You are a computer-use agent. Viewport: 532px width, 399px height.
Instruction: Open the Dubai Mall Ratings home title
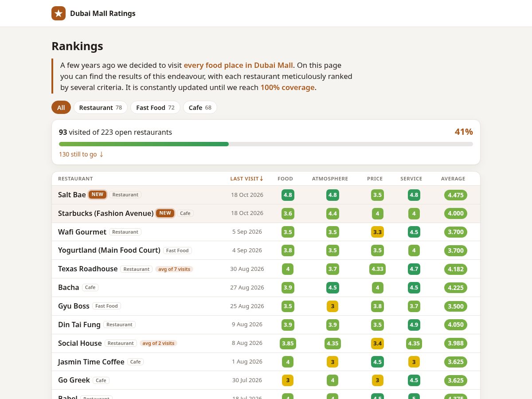pyautogui.click(x=103, y=13)
